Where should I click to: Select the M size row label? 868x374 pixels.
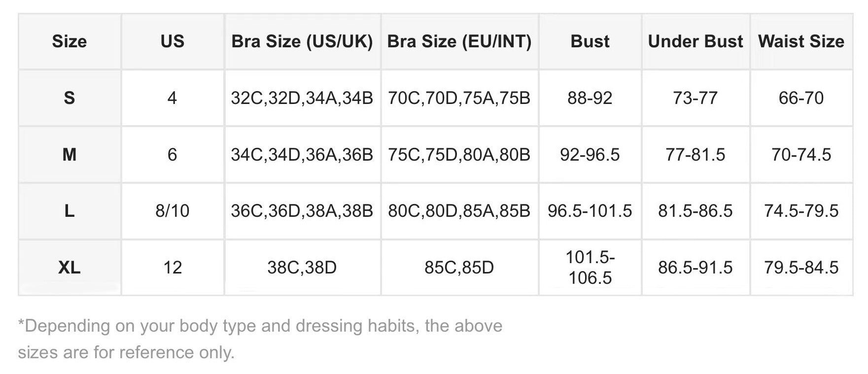tap(69, 155)
